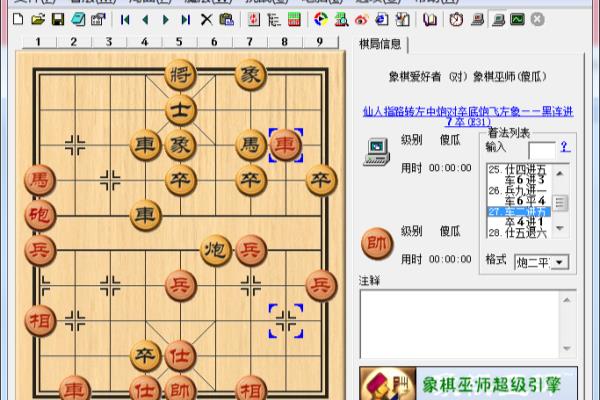Open the Weibo eye-logo icon
Image resolution: width=600 pixels, height=400 pixels.
coord(361,19)
